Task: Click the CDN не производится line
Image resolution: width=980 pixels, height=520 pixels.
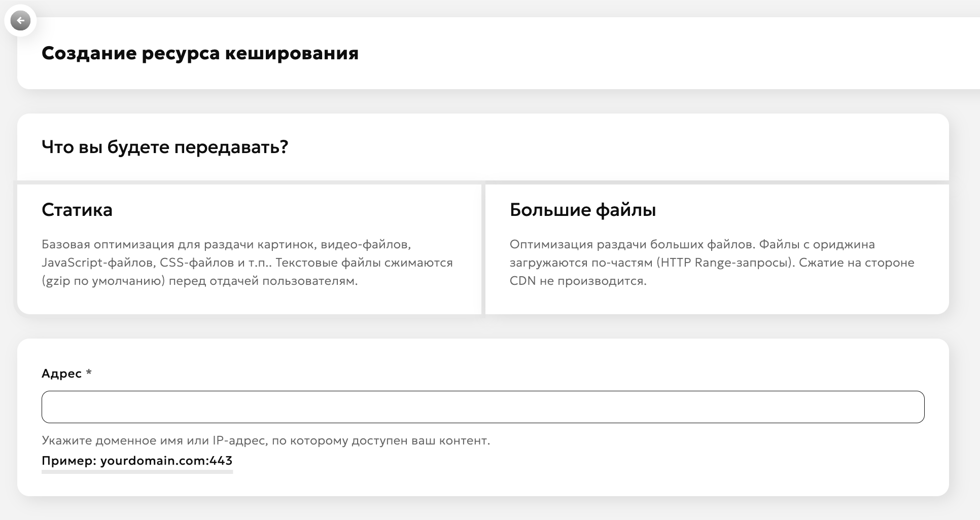Action: pos(578,281)
